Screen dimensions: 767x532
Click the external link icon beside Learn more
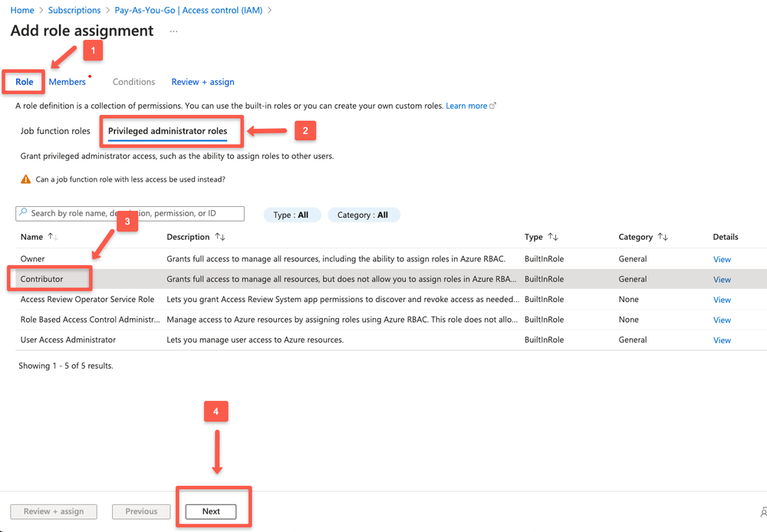tap(495, 105)
